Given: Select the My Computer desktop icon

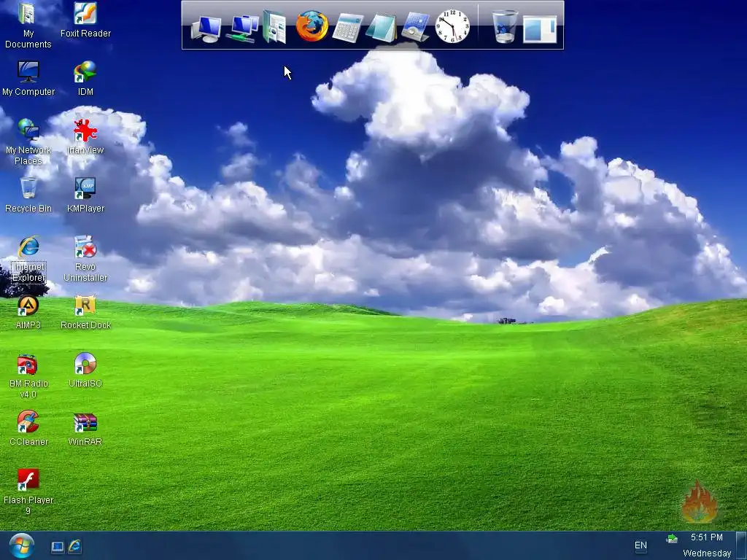Looking at the screenshot, I should pyautogui.click(x=28, y=79).
